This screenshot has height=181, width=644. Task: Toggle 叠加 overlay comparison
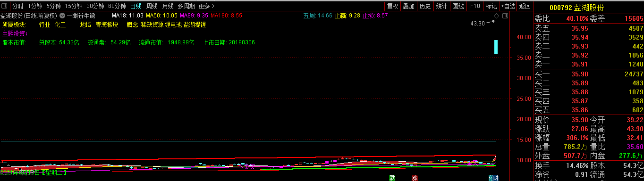point(409,6)
